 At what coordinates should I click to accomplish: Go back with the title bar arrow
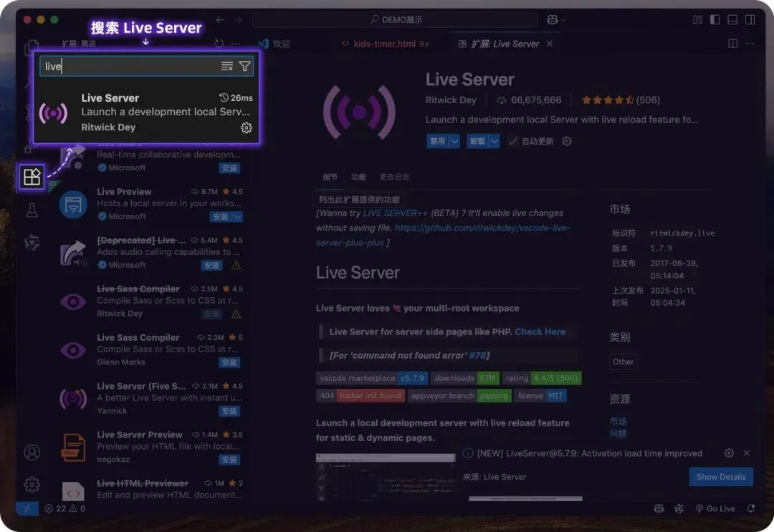click(220, 20)
